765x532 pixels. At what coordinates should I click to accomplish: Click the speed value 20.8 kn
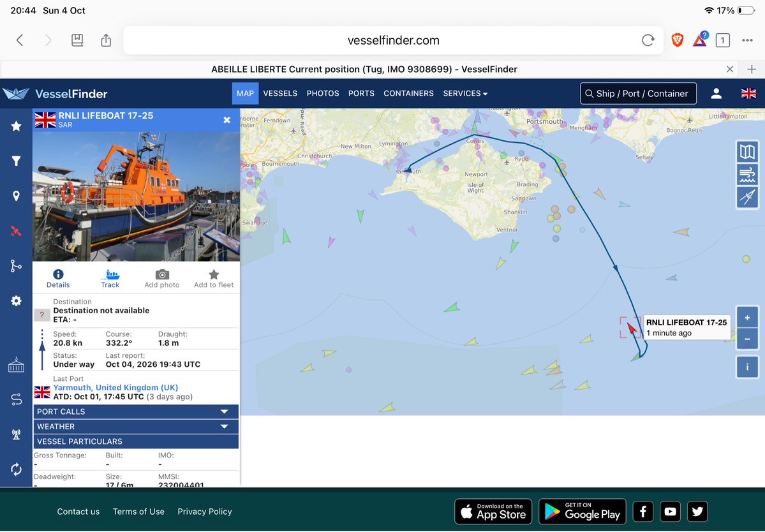coord(68,343)
